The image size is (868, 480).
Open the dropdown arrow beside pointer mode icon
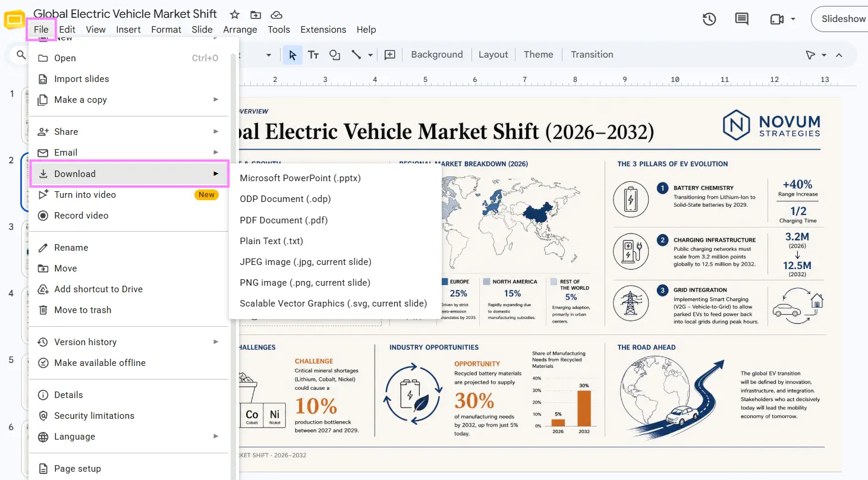824,55
